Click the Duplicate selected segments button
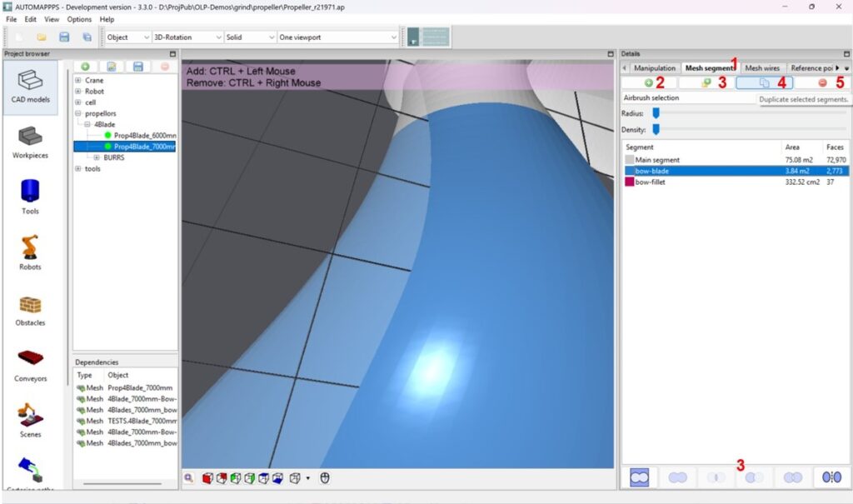The height and width of the screenshot is (504, 853). tap(764, 83)
